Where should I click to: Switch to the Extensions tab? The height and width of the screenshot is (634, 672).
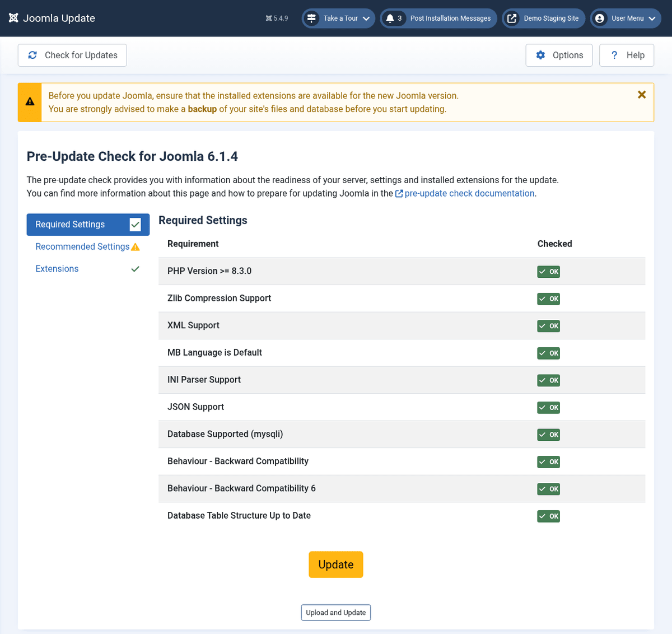tap(88, 269)
